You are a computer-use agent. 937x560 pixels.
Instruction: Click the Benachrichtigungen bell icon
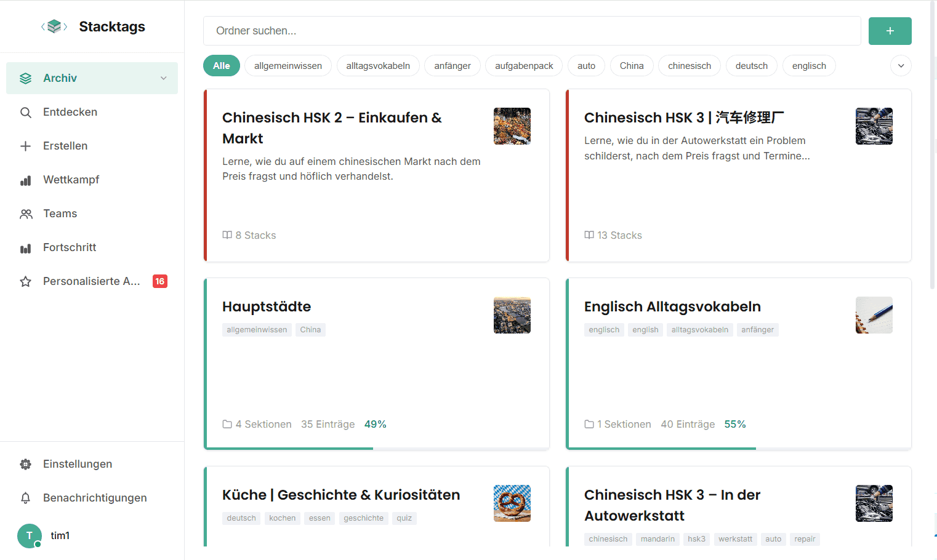point(25,498)
